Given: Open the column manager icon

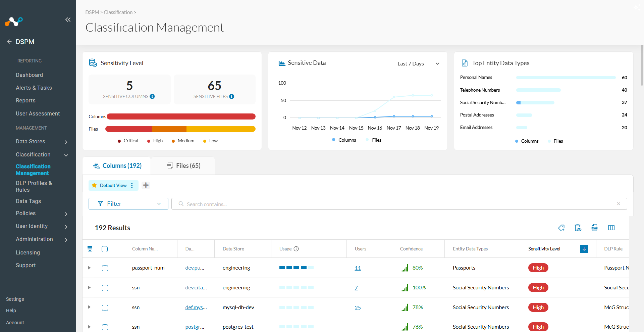Looking at the screenshot, I should (x=611, y=228).
